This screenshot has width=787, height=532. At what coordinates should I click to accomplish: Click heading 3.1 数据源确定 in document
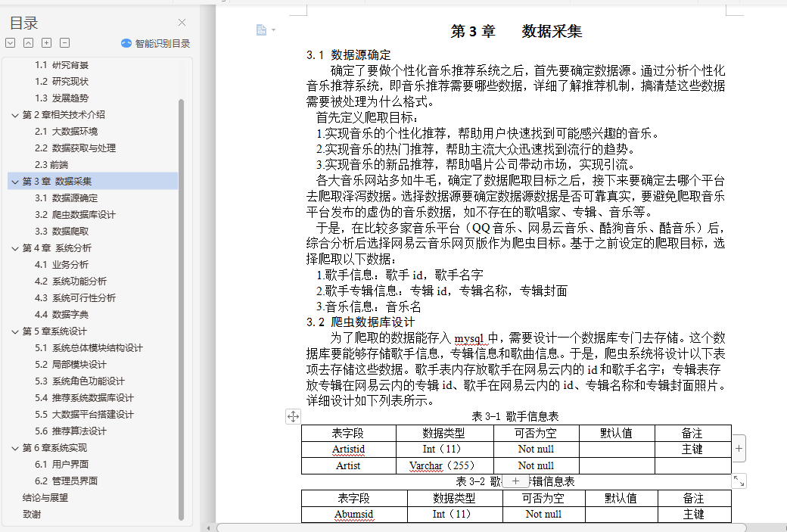point(348,54)
